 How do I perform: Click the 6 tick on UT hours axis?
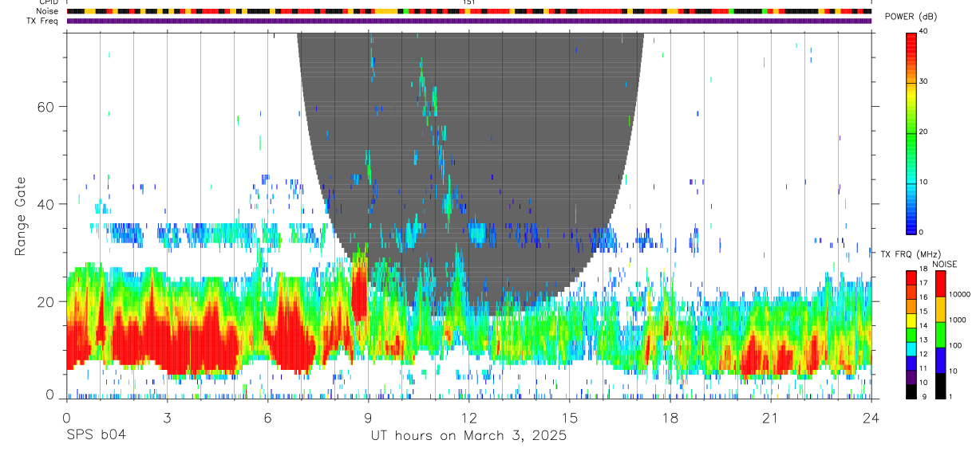(267, 418)
